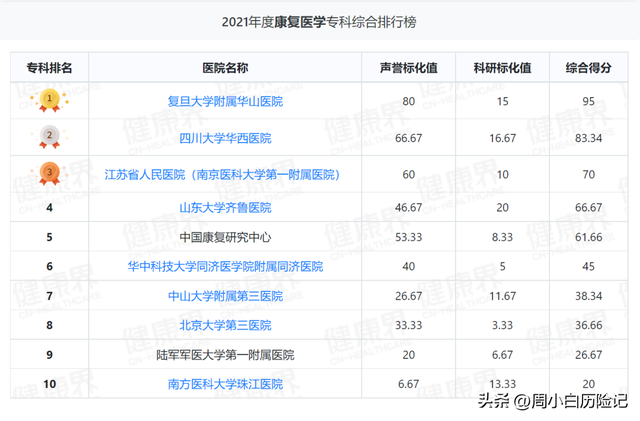Select research value 13.33 cell

click(502, 384)
